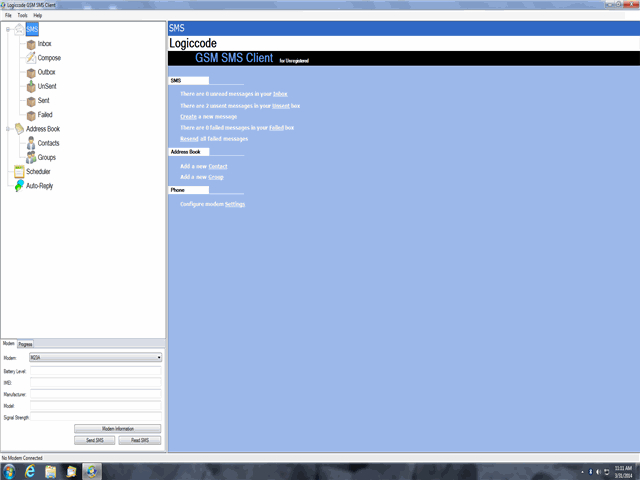Switch to the Progress tab
The width and height of the screenshot is (640, 480).
click(x=26, y=344)
